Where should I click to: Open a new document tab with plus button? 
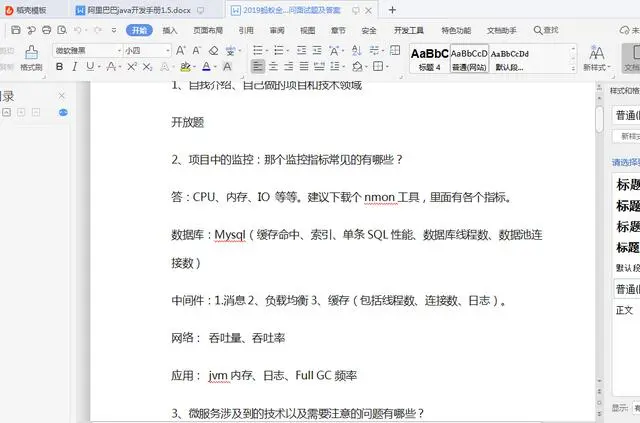[392, 10]
